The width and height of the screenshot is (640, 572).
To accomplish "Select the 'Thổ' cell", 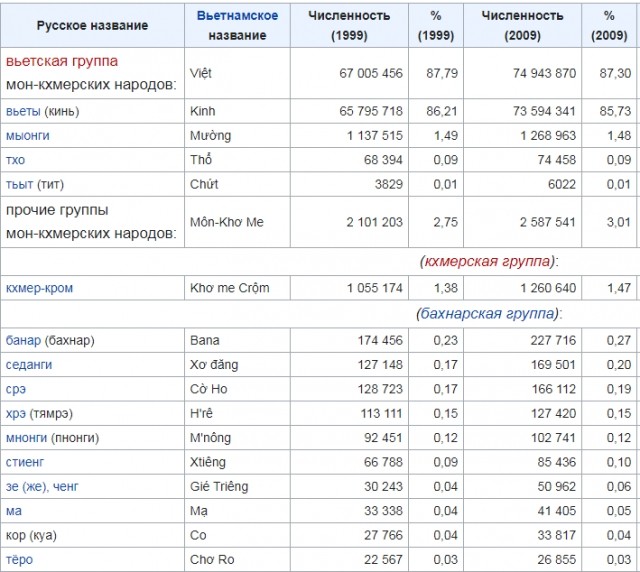I will click(237, 160).
